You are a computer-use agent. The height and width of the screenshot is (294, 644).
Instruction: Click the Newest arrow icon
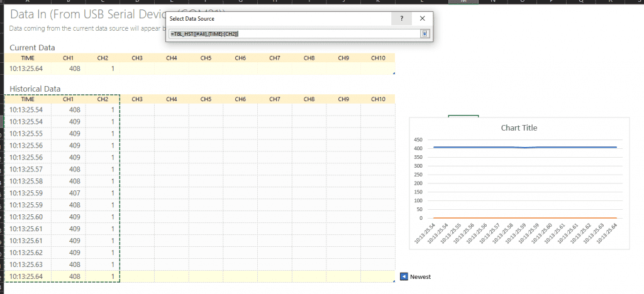coord(404,277)
